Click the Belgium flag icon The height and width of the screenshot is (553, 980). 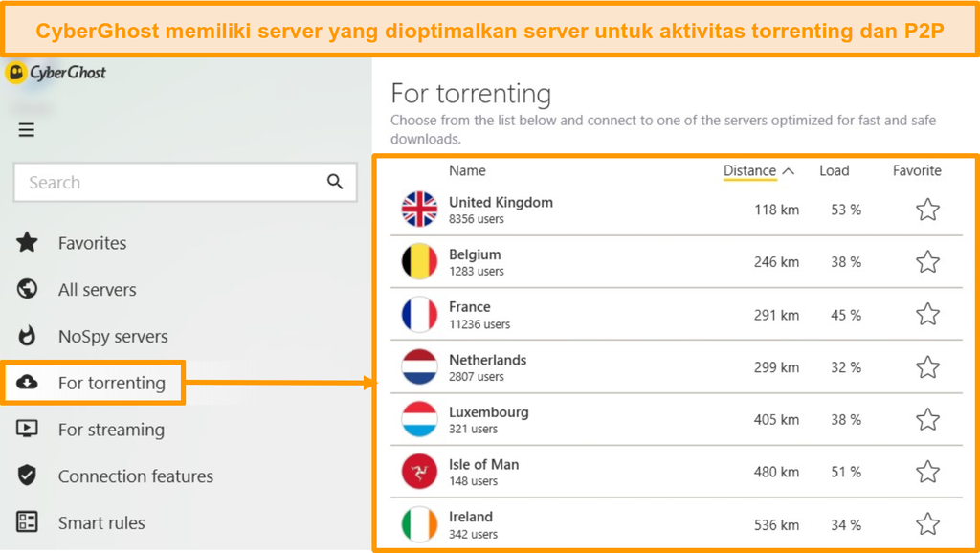click(x=419, y=262)
